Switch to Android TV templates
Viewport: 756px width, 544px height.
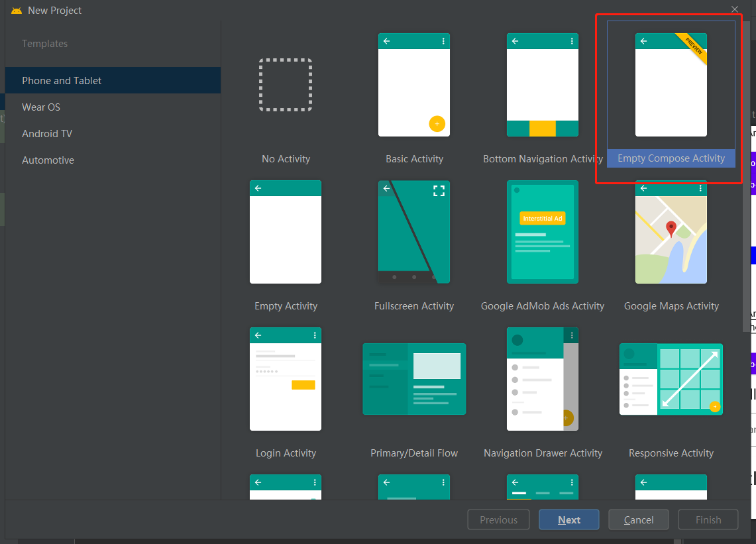coord(113,134)
